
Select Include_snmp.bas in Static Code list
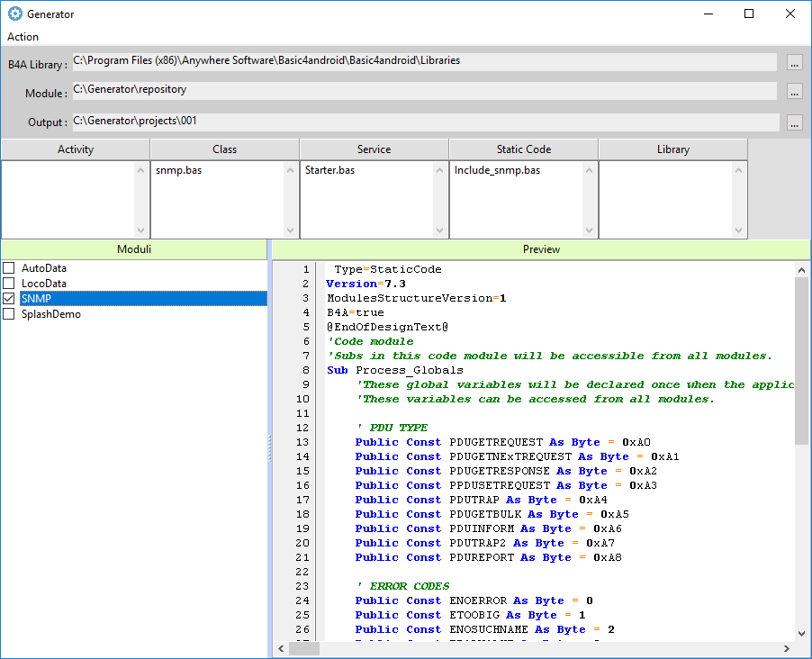[x=497, y=170]
